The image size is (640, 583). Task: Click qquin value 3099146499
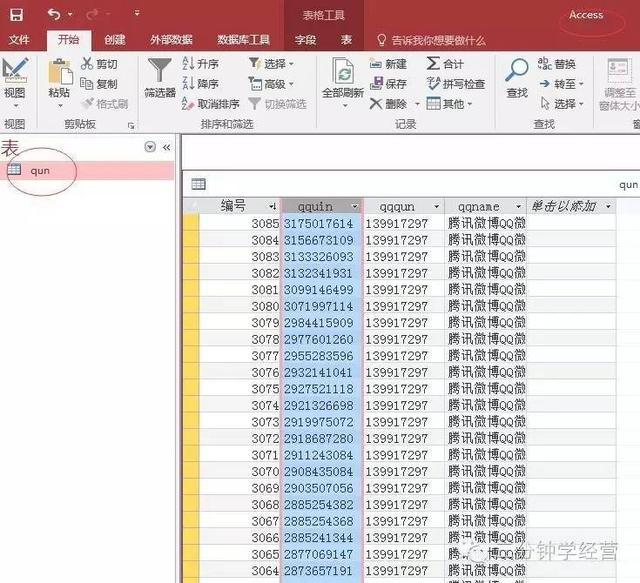point(322,289)
